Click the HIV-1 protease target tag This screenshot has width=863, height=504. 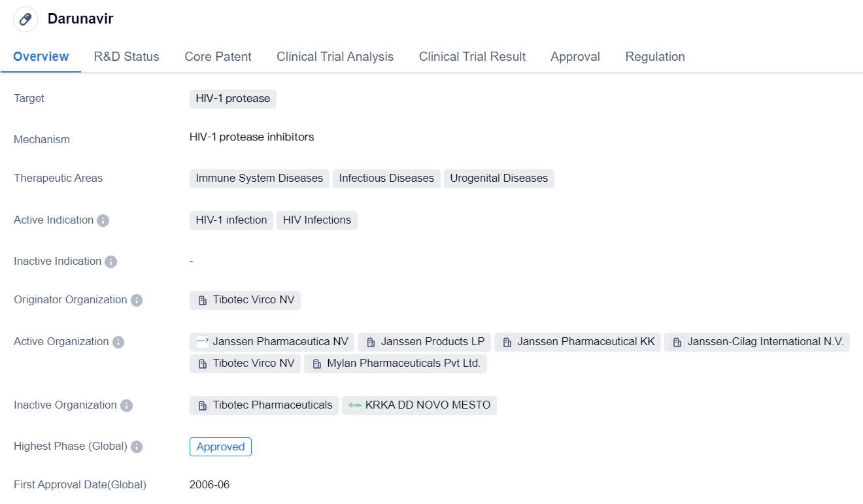click(x=233, y=99)
